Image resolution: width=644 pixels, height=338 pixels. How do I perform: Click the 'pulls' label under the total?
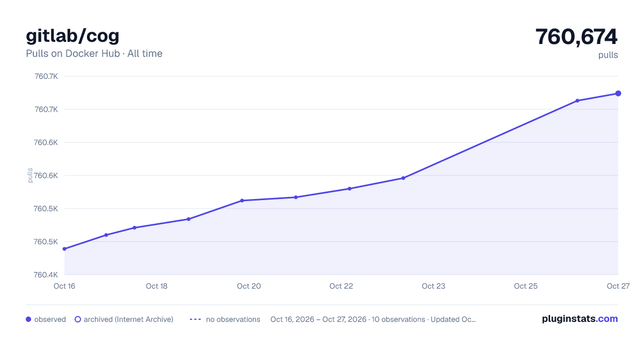[x=608, y=55]
